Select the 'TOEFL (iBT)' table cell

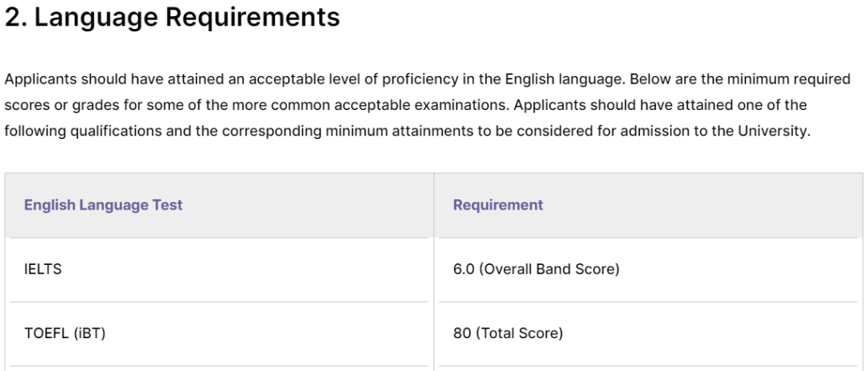click(64, 333)
